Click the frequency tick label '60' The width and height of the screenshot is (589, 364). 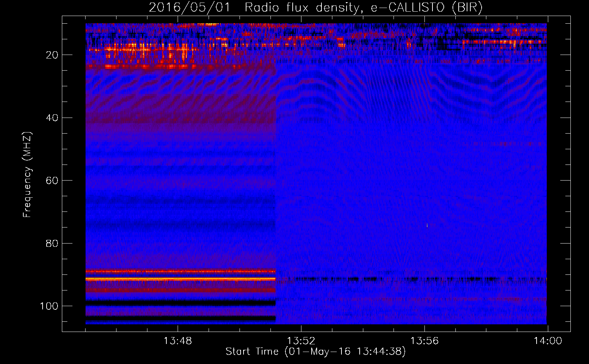(x=52, y=181)
